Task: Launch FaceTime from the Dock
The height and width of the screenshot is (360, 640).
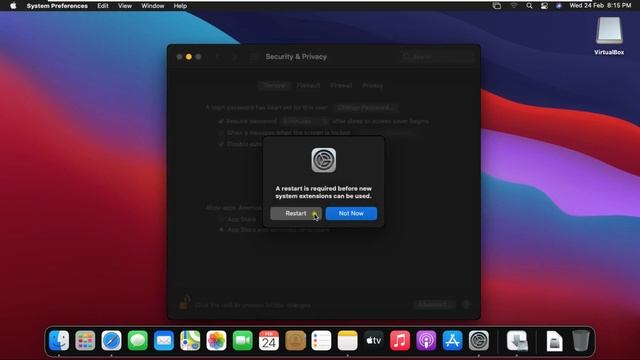Action: click(242, 340)
